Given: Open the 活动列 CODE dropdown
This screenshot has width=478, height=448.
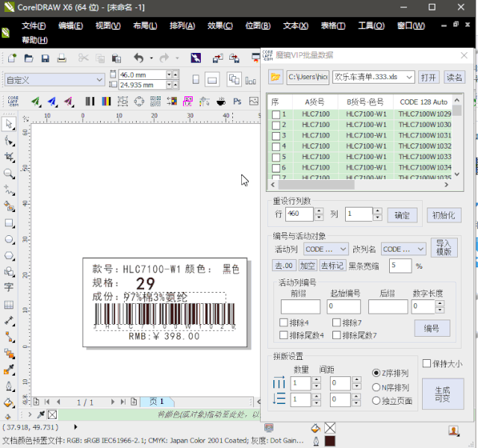Looking at the screenshot, I should [343, 249].
